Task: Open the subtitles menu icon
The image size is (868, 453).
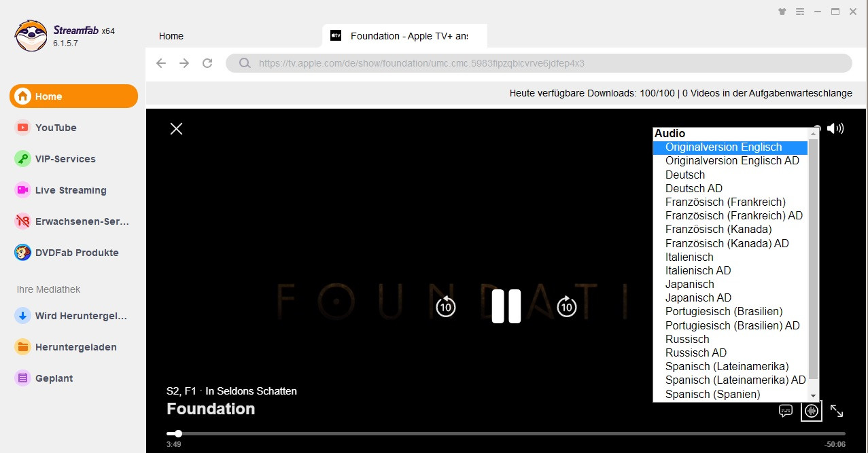Action: pyautogui.click(x=786, y=411)
